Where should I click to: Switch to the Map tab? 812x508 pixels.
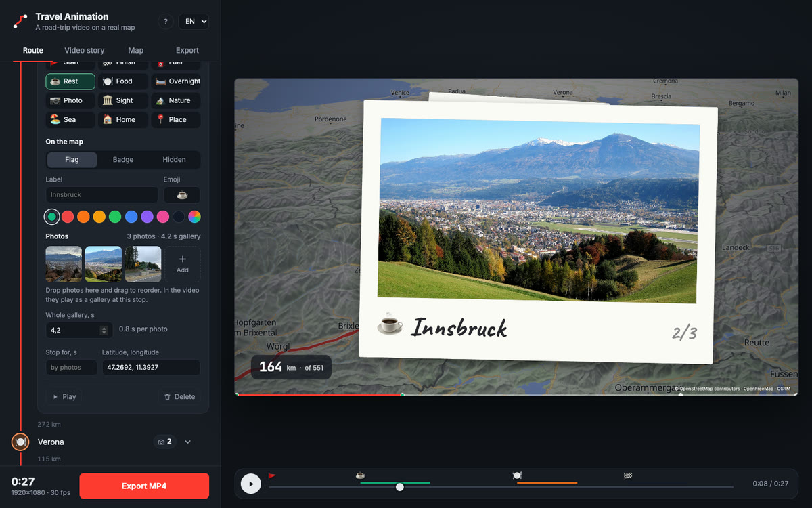(x=136, y=50)
